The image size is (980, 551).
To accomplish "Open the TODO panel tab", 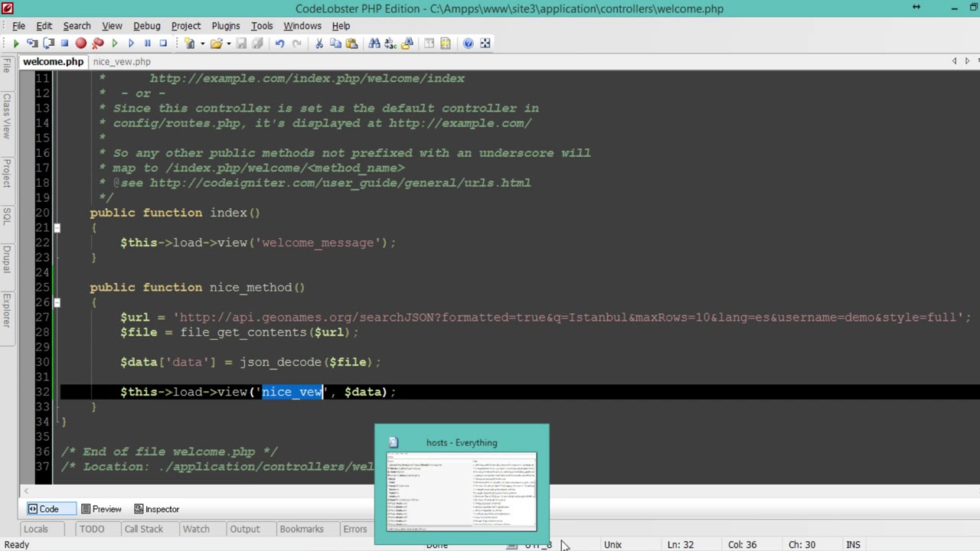I will point(91,529).
